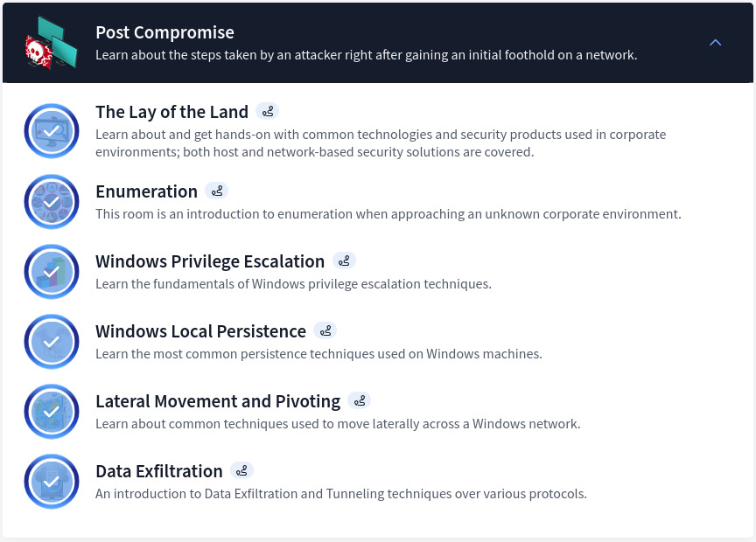Open the Windows Privilege Escalation room

tap(210, 261)
